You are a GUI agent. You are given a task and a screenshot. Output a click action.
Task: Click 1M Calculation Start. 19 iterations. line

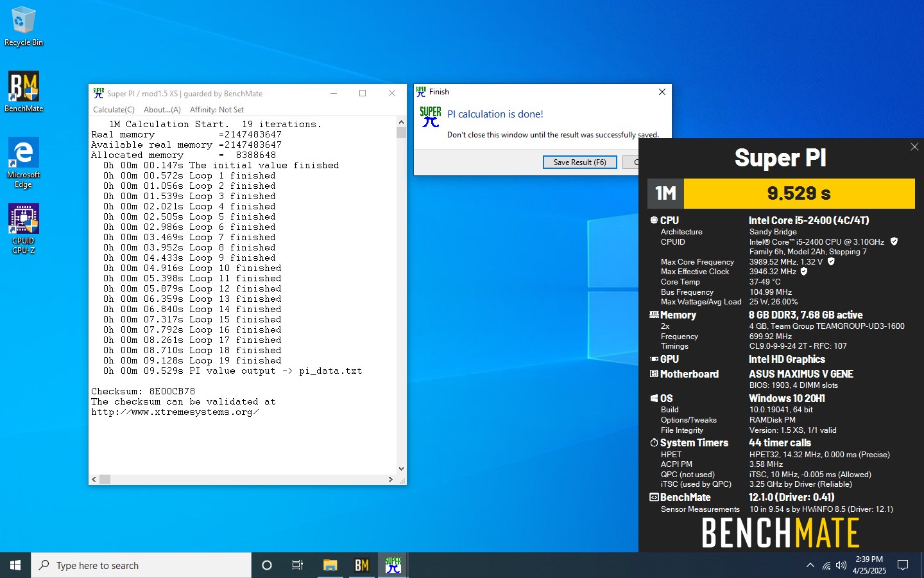coord(216,124)
